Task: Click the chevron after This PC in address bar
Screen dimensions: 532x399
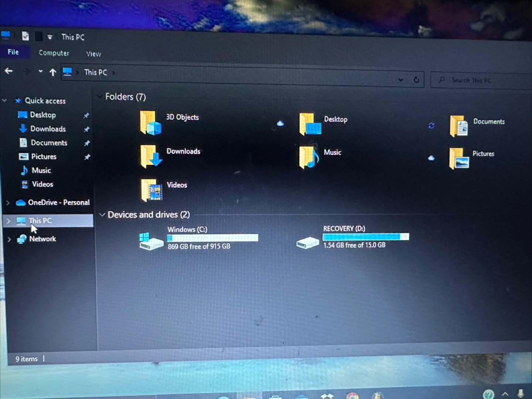Action: click(x=113, y=73)
